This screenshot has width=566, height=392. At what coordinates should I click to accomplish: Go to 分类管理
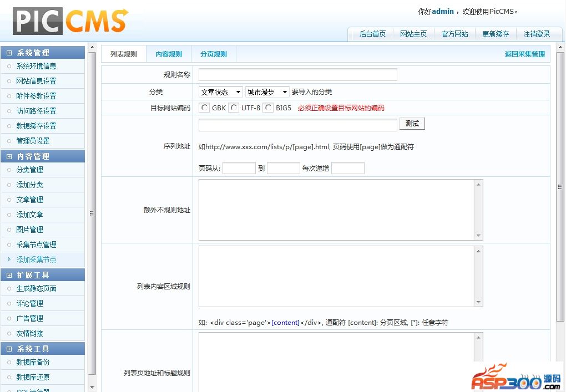(x=29, y=170)
